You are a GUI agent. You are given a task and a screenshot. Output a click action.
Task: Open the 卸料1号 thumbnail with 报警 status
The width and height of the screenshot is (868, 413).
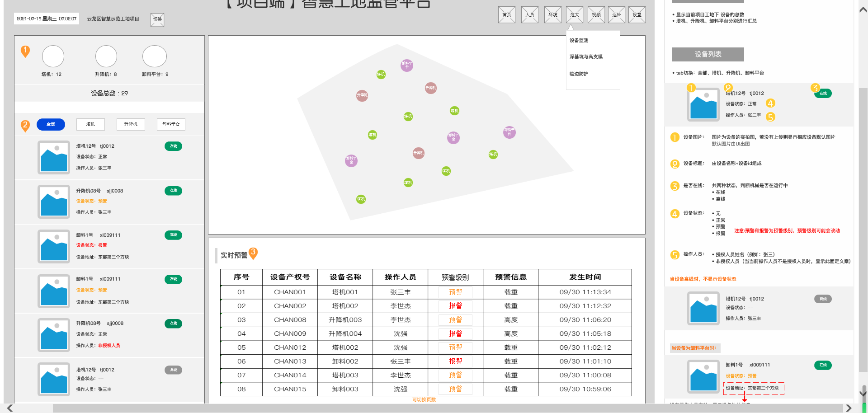point(54,246)
